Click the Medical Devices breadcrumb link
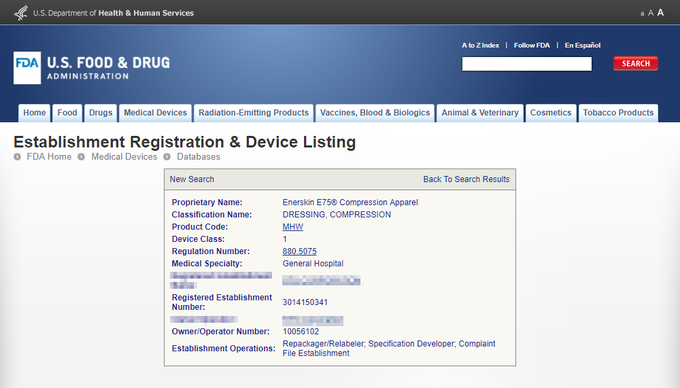The height and width of the screenshot is (388, 680). tap(124, 157)
